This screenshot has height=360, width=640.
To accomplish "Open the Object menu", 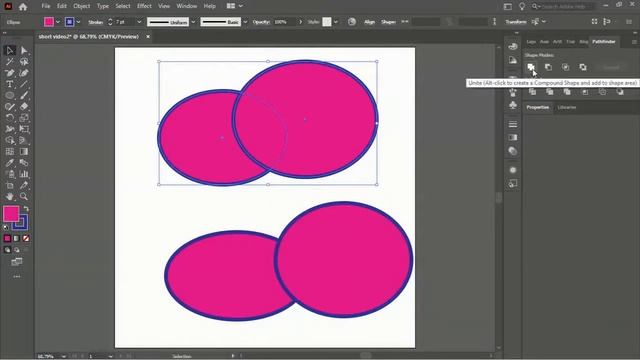I will pos(82,6).
